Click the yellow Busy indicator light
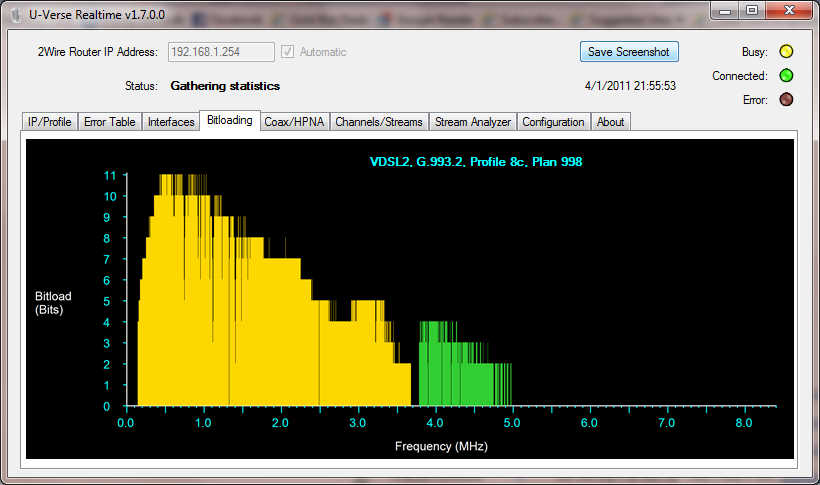This screenshot has height=485, width=820. pyautogui.click(x=786, y=52)
